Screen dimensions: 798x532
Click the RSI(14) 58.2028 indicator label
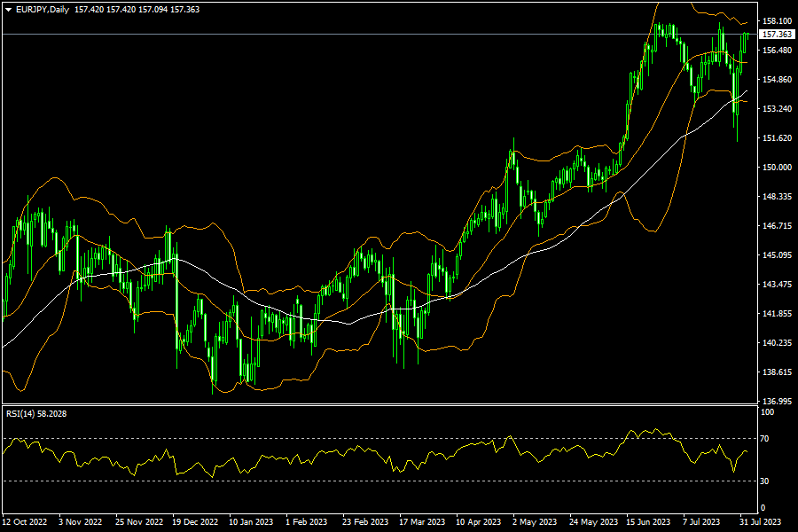click(36, 414)
